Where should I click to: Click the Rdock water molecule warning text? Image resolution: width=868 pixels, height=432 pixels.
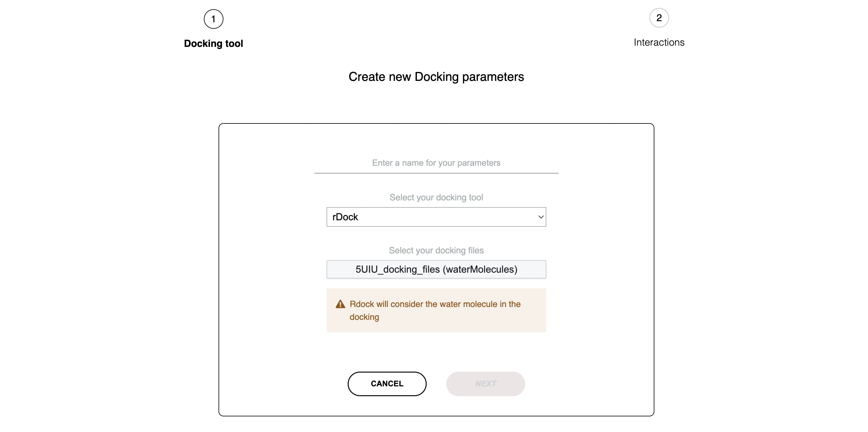(x=435, y=304)
